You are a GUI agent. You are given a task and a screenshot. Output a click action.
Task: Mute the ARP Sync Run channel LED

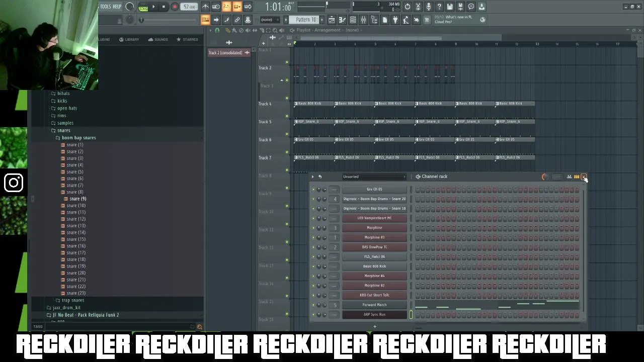[x=313, y=315]
